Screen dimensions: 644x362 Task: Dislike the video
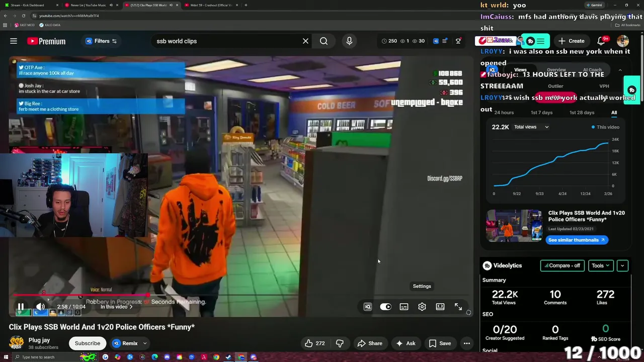pyautogui.click(x=340, y=343)
